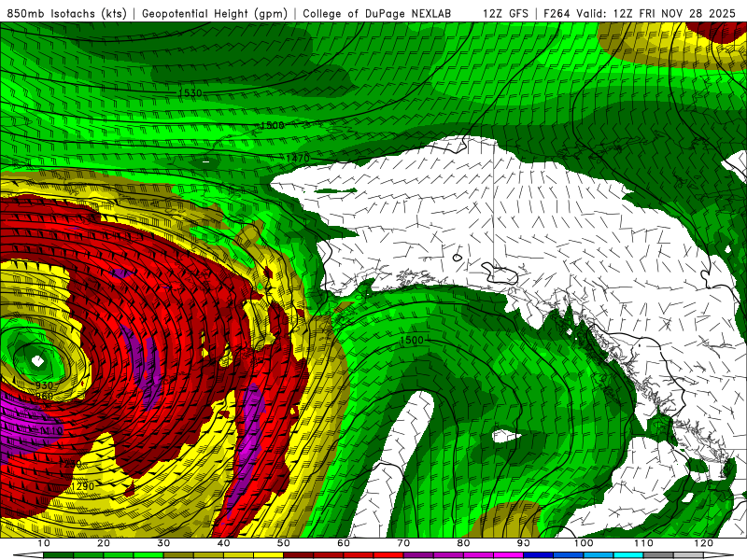Click the 1470 height contour label

coord(298,158)
